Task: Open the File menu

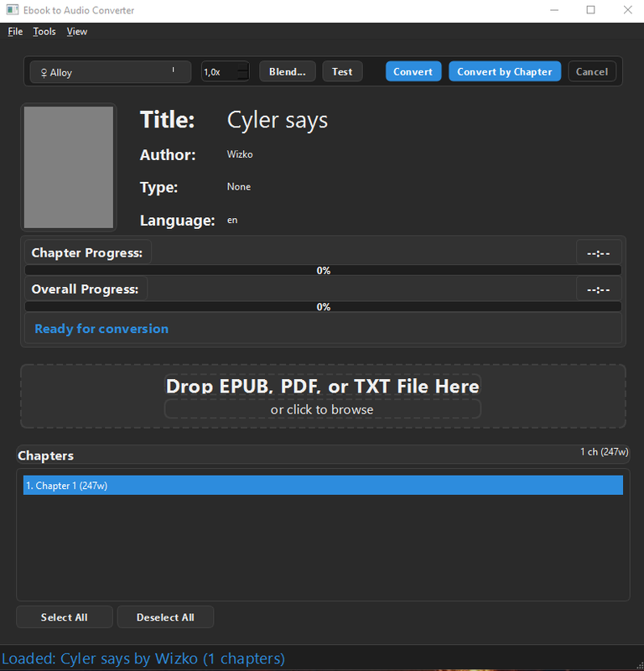Action: [15, 32]
